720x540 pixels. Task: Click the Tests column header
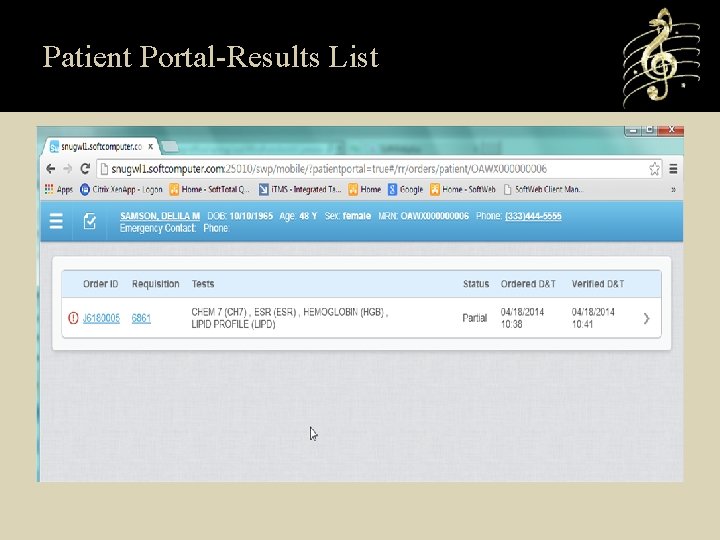point(203,284)
